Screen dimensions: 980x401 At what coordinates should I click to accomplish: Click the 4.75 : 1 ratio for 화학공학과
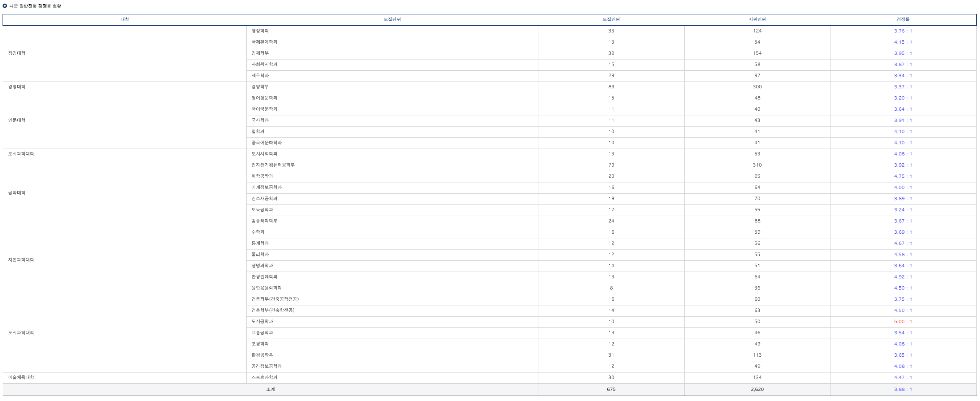click(903, 176)
